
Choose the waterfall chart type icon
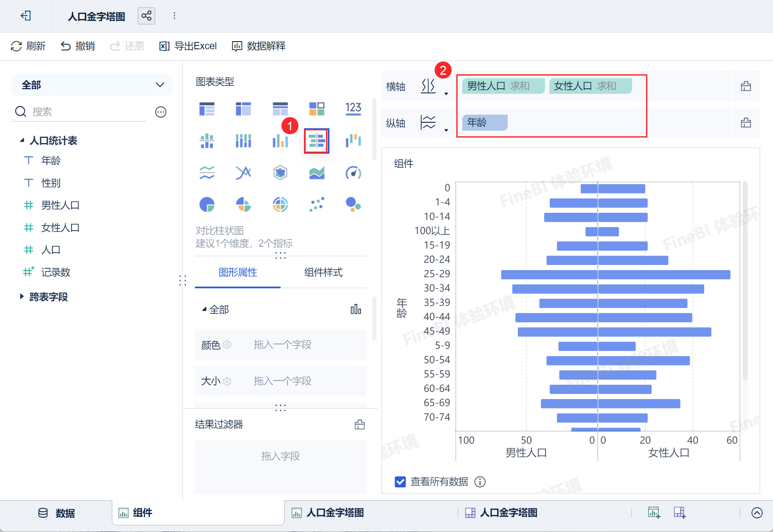tap(353, 141)
